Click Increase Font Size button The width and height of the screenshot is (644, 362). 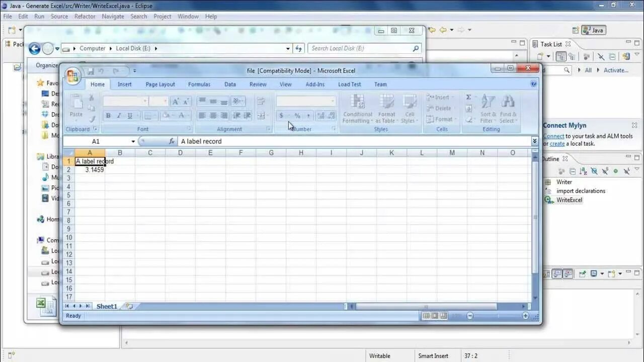pos(176,102)
